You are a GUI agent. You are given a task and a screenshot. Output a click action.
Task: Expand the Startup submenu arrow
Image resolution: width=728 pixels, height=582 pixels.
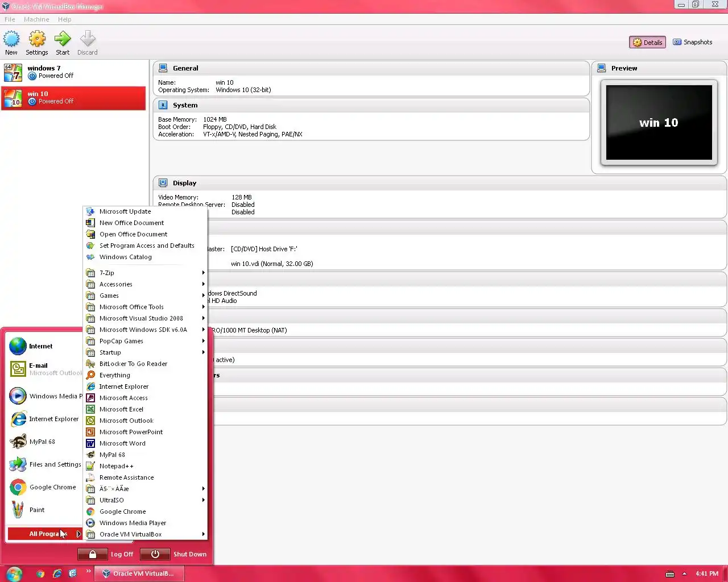(x=203, y=352)
